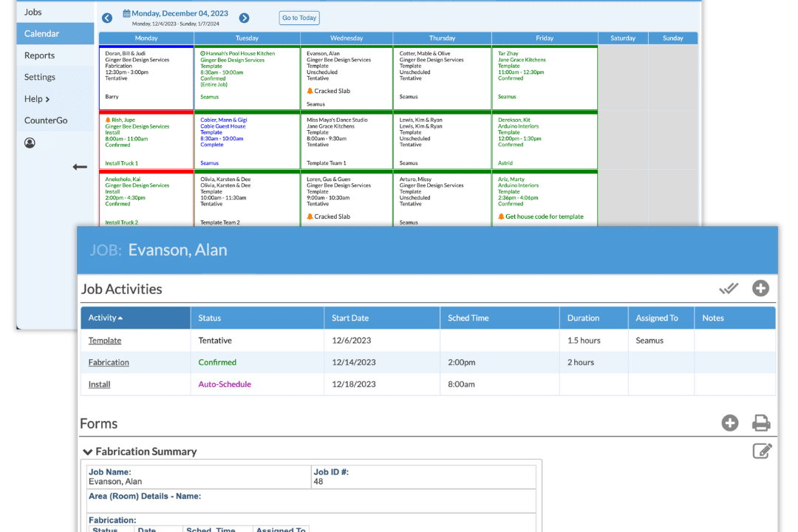Open the Fabrication activity link

[109, 362]
